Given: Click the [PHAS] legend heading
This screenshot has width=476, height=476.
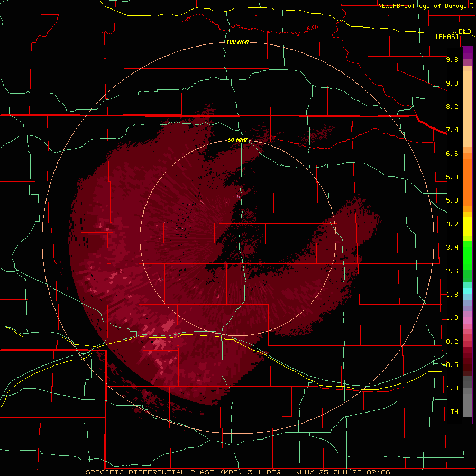Looking at the screenshot, I should 447,36.
